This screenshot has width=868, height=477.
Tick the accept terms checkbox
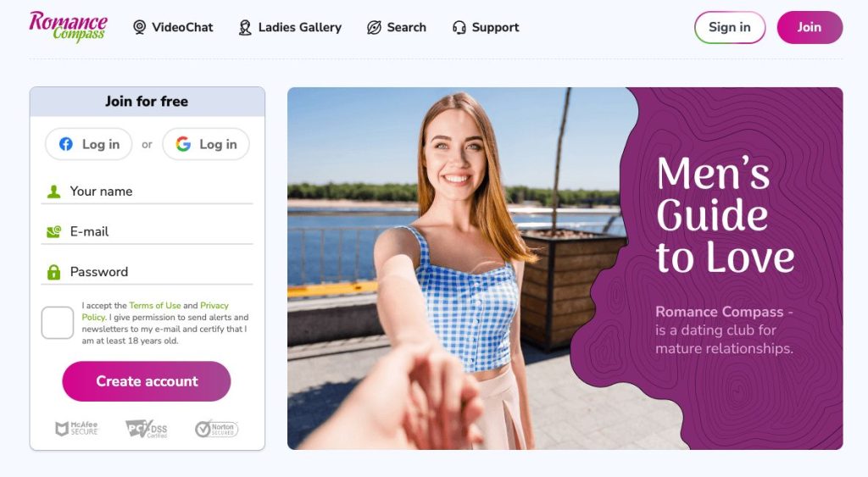58,323
